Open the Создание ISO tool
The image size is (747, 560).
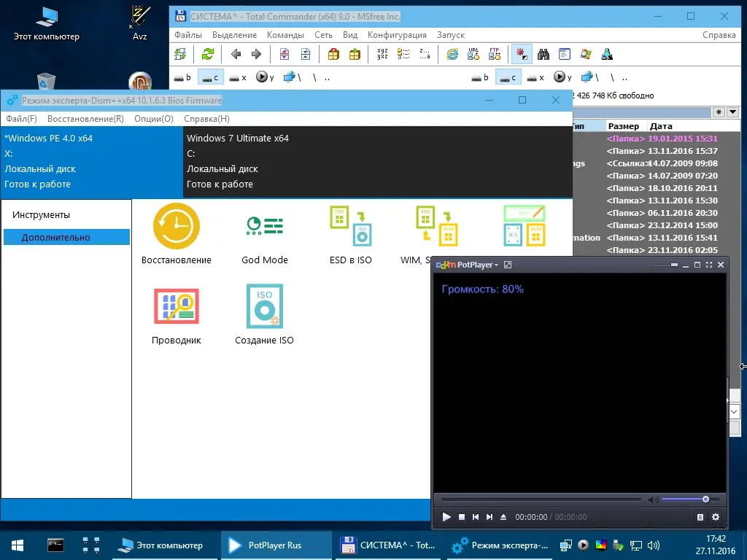coord(264,314)
